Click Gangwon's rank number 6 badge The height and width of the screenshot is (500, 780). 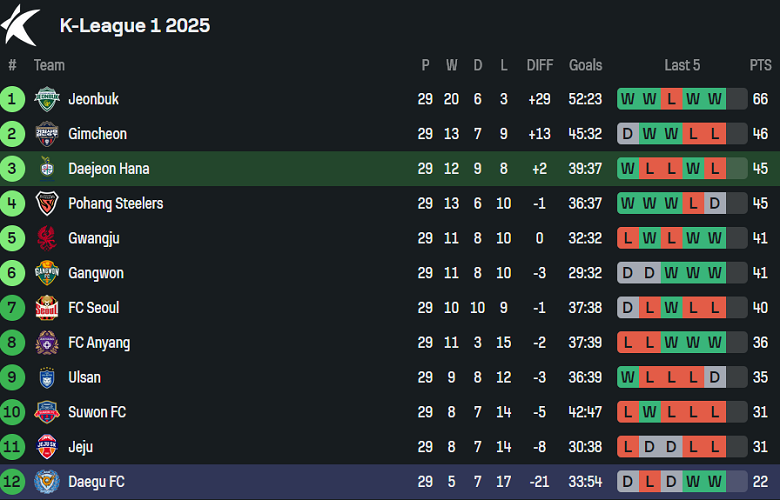click(x=13, y=273)
